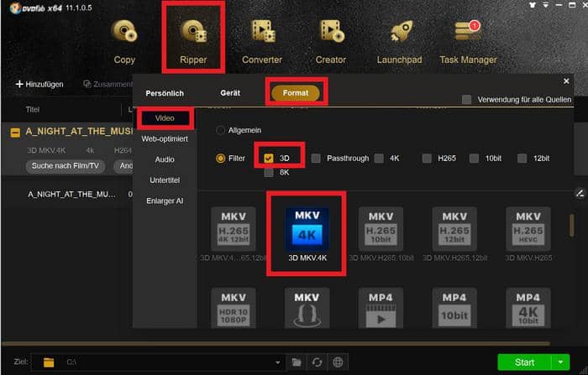Click the yellow folder icon in Ziel field
The height and width of the screenshot is (375, 588).
click(x=49, y=362)
